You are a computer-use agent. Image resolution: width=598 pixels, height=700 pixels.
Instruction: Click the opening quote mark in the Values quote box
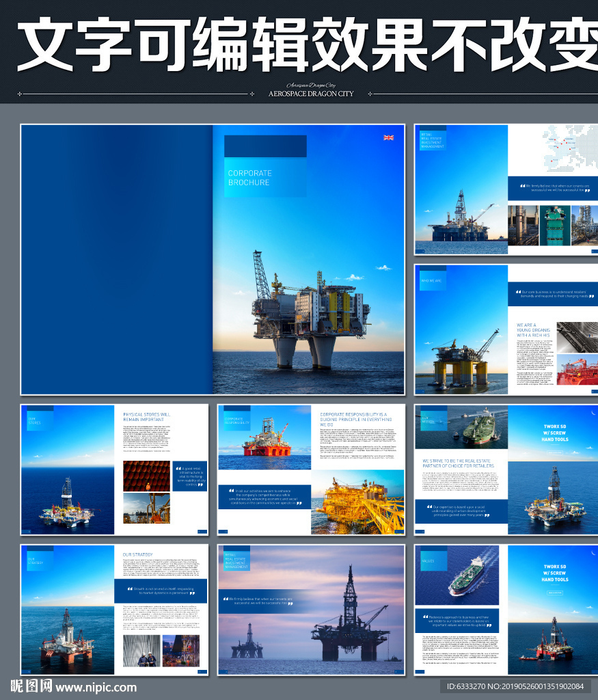pos(424,617)
